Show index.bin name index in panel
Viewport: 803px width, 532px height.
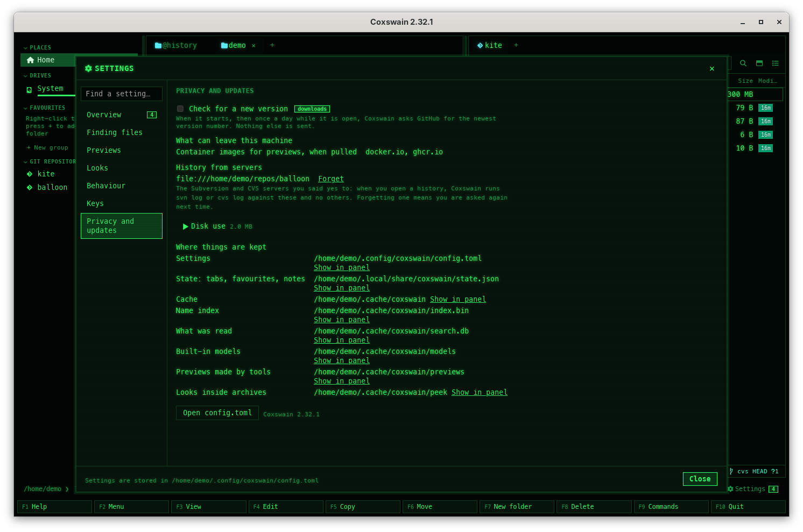pyautogui.click(x=342, y=320)
